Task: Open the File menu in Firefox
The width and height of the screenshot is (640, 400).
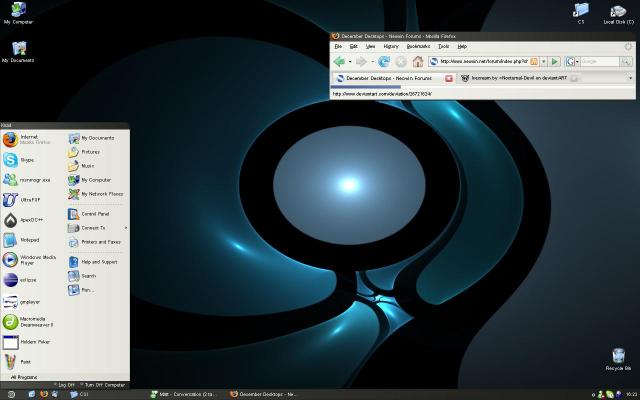Action: pos(338,47)
